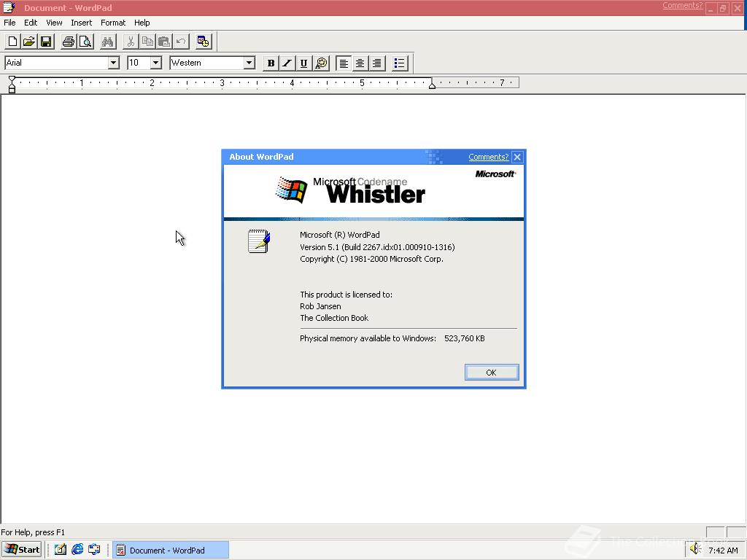
Task: Click the volume speaker tray icon
Action: click(x=695, y=549)
